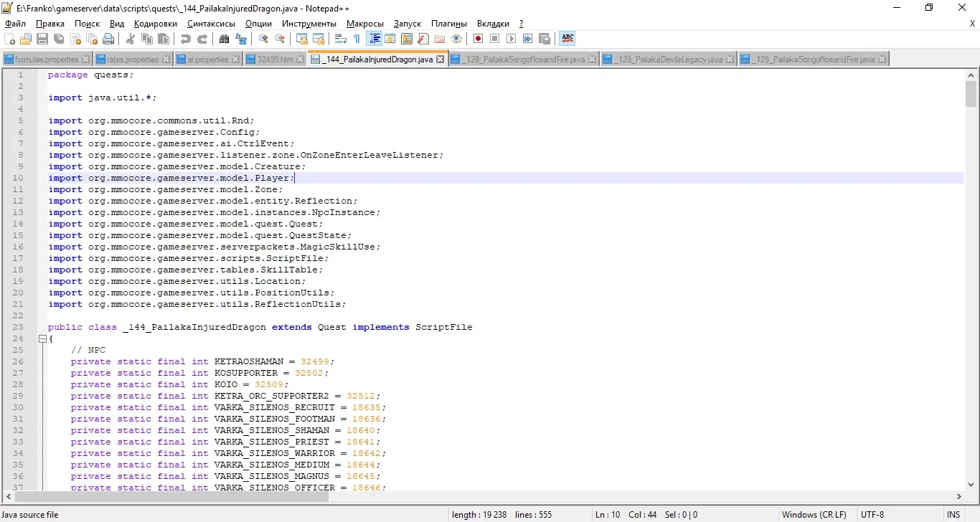Open the Инструменты menu
The image size is (980, 522).
tap(309, 24)
